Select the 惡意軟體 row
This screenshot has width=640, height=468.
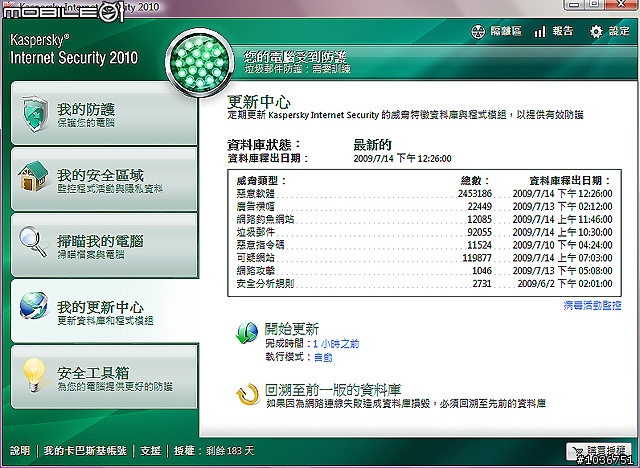[424, 193]
